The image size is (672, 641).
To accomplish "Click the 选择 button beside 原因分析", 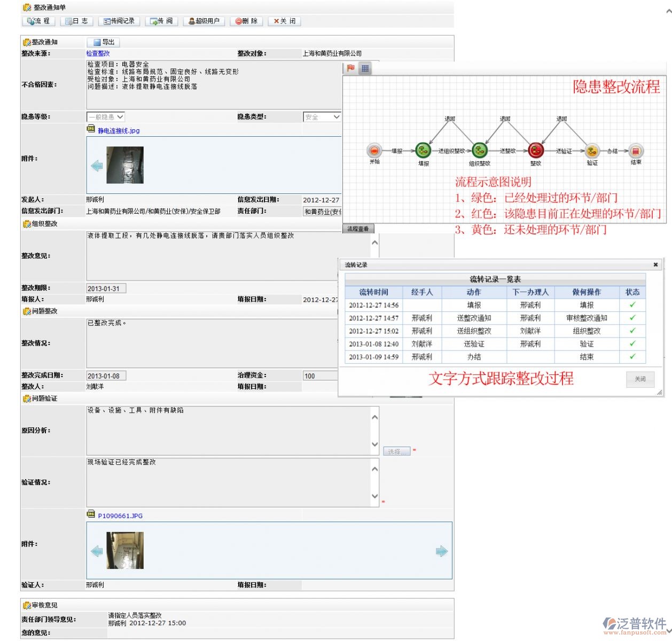I will click(396, 451).
